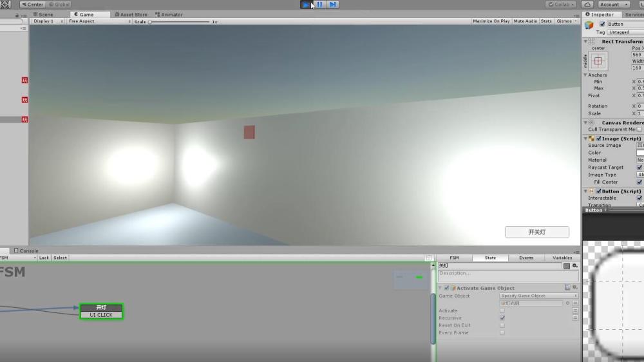The image size is (644, 362).
Task: Toggle Image (Script) component enabled checkbox
Action: coord(598,139)
